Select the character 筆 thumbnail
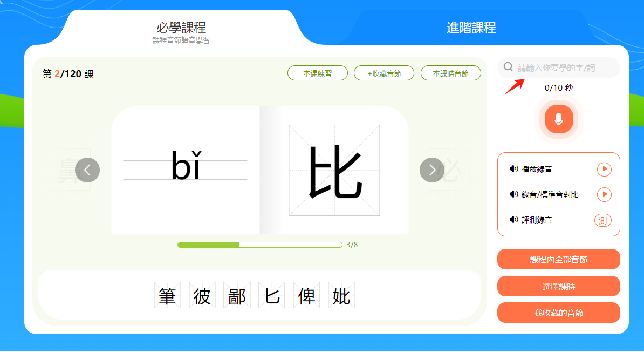This screenshot has width=644, height=352. tap(167, 295)
